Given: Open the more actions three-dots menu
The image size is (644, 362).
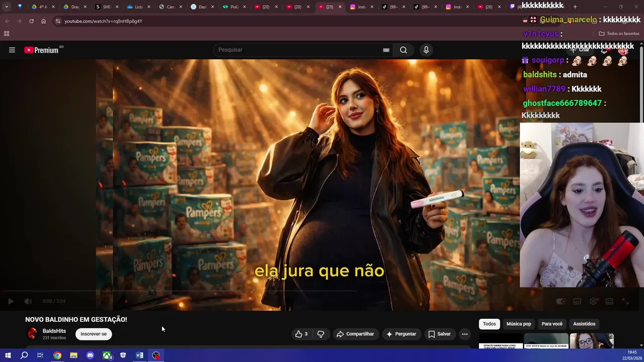Looking at the screenshot, I should coord(465,334).
